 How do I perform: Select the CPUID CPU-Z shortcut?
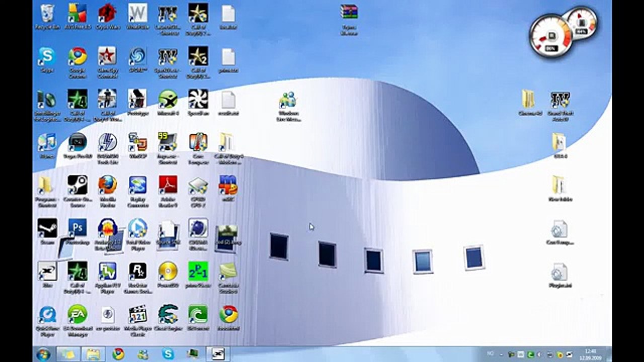point(198,192)
